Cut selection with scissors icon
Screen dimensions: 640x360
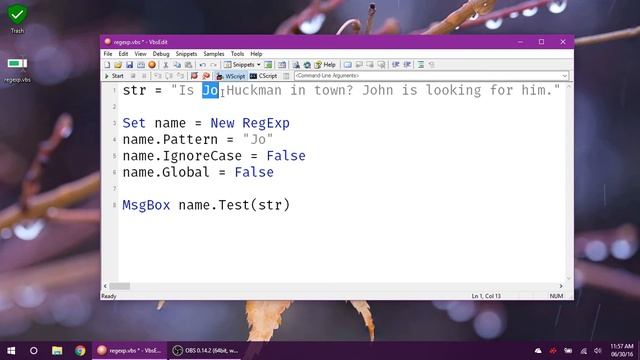pos(166,65)
